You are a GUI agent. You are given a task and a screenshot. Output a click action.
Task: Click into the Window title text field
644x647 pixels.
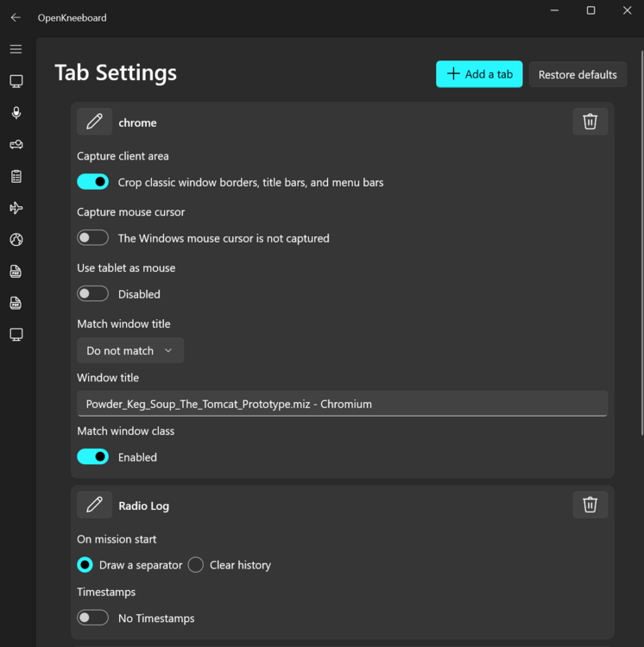[342, 404]
